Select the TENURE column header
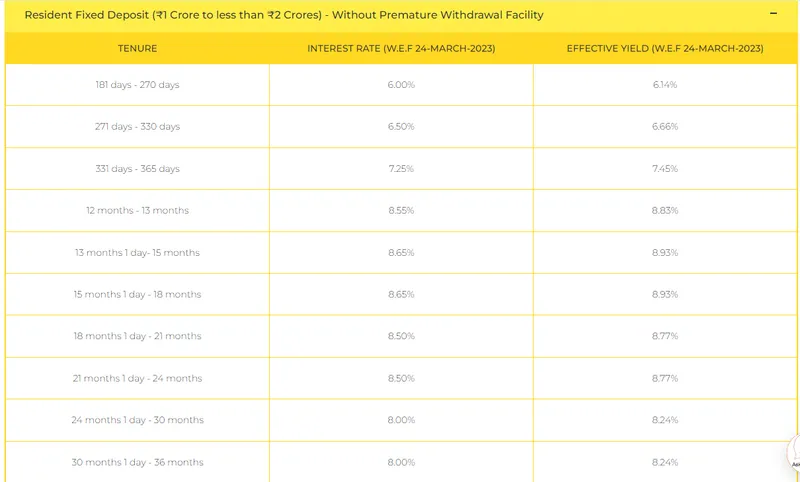Screen dimensions: 800x482 (137, 48)
